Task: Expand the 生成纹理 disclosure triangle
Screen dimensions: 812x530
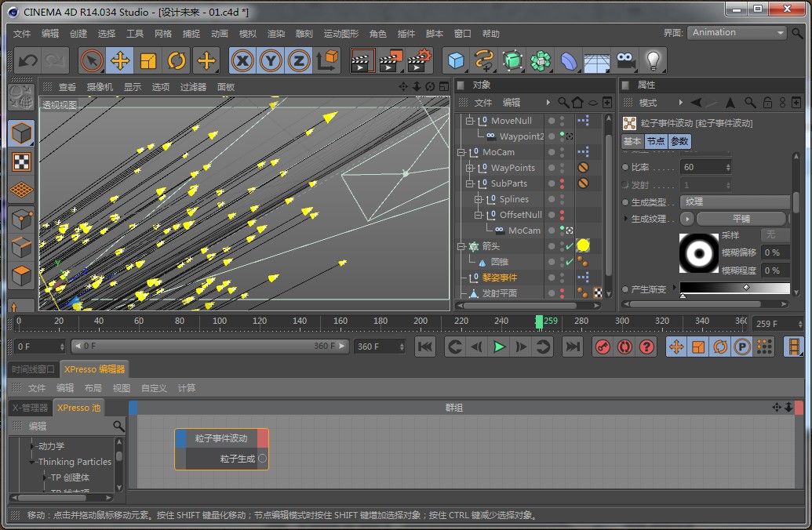Action: (625, 219)
